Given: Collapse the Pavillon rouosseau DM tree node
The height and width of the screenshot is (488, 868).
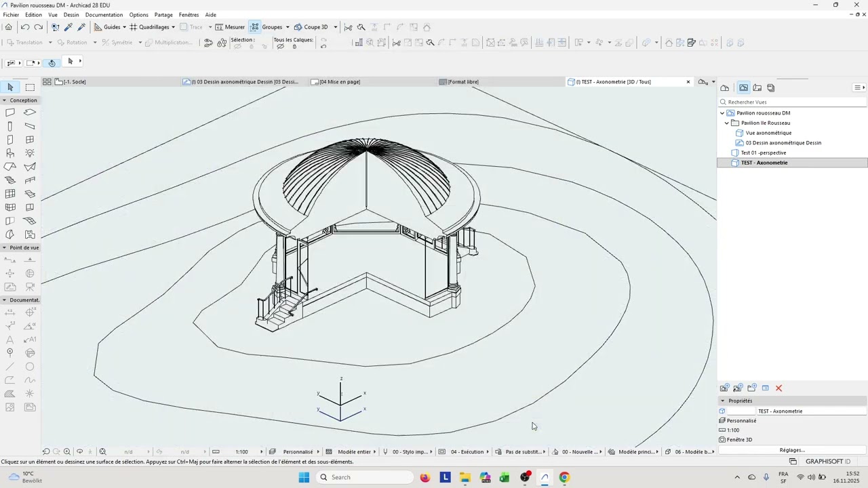Looking at the screenshot, I should click(722, 113).
